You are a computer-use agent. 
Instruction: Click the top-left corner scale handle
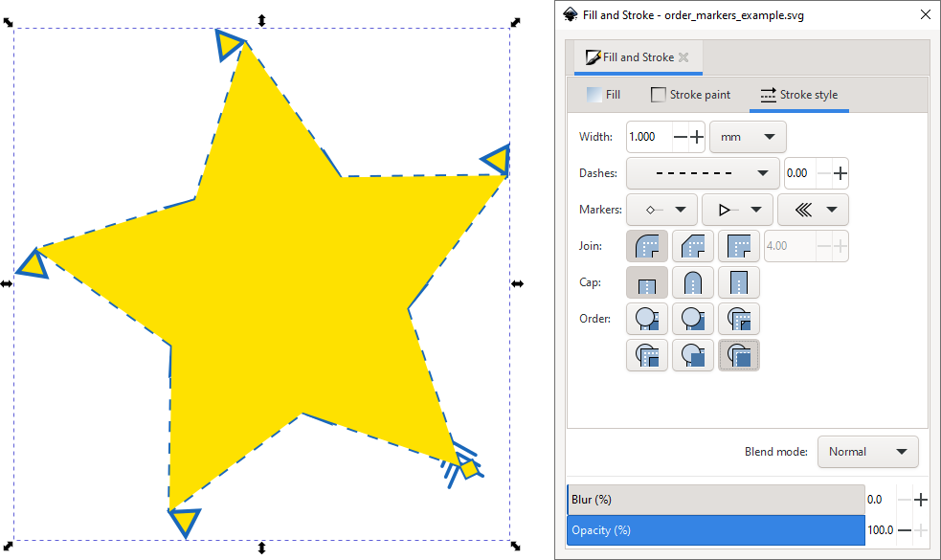(x=8, y=22)
